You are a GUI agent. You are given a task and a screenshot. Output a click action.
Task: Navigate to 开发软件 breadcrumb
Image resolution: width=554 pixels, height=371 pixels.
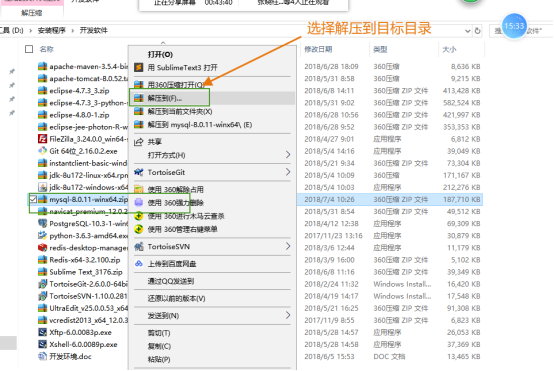coord(94,31)
